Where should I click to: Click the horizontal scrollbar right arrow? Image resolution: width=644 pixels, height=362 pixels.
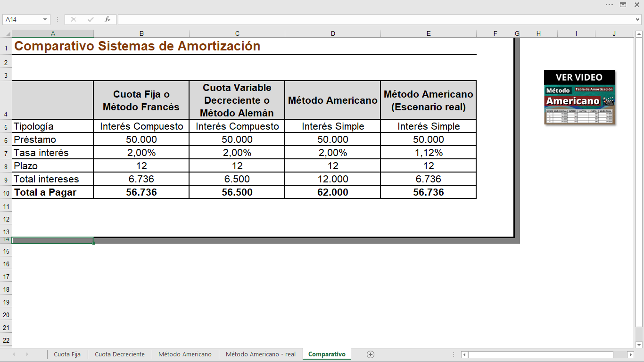(630, 354)
